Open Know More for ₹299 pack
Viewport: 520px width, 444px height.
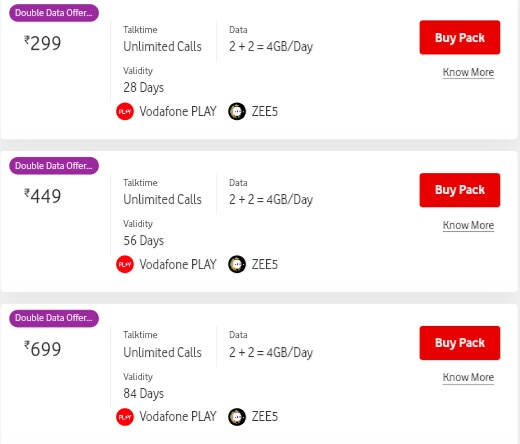pos(468,72)
